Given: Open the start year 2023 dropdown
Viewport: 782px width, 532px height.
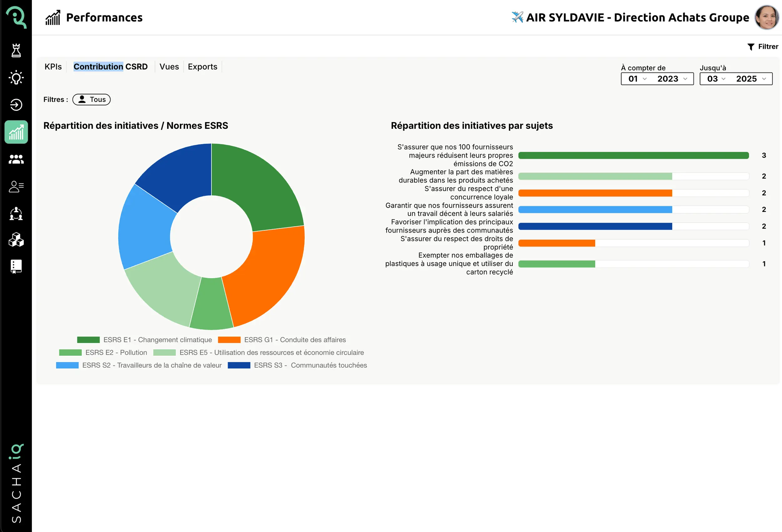Looking at the screenshot, I should pos(672,79).
